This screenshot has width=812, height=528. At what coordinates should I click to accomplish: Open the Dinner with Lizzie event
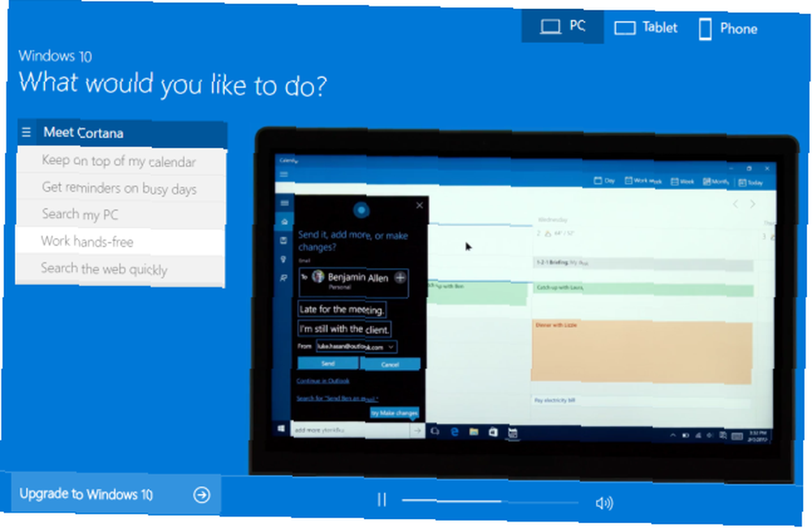point(641,352)
